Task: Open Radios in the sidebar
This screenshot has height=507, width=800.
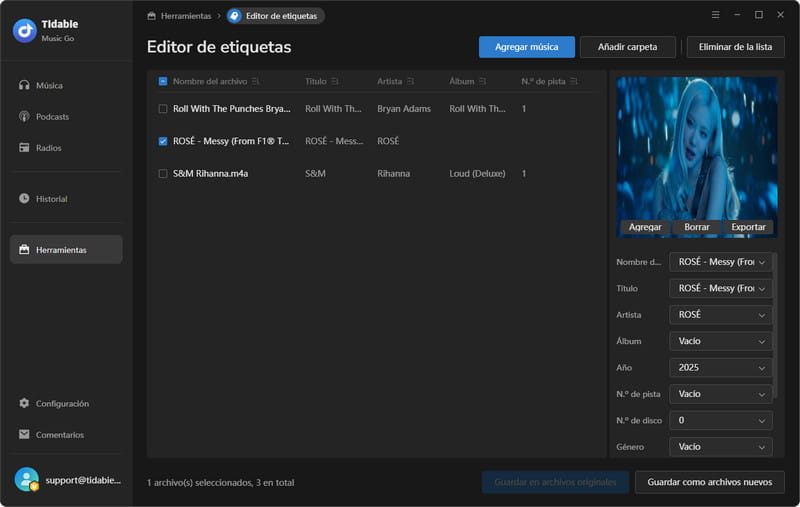Action: pyautogui.click(x=66, y=147)
